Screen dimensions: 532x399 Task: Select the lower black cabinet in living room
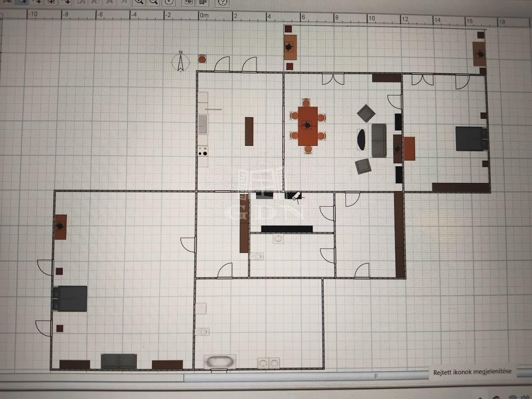(399, 175)
